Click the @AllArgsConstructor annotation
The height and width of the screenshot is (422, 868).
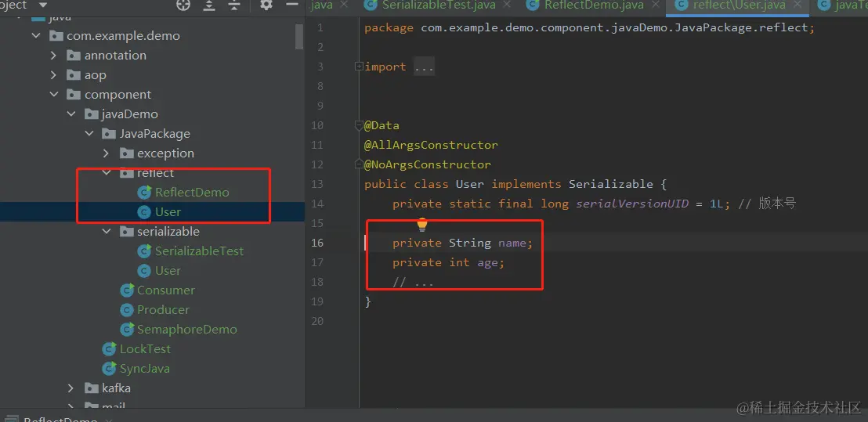point(431,145)
